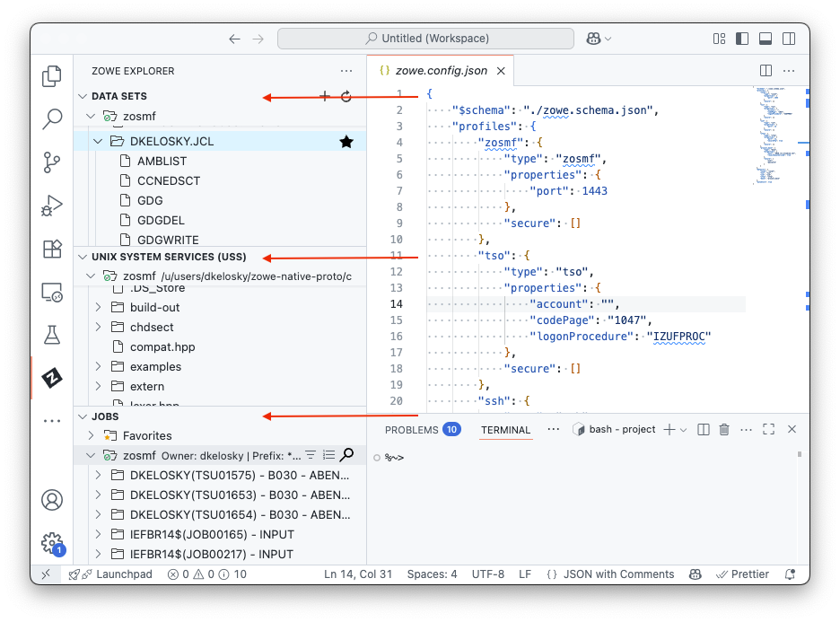Image resolution: width=840 pixels, height=622 pixels.
Task: Collapse the Unix System Services section
Action: pyautogui.click(x=83, y=257)
